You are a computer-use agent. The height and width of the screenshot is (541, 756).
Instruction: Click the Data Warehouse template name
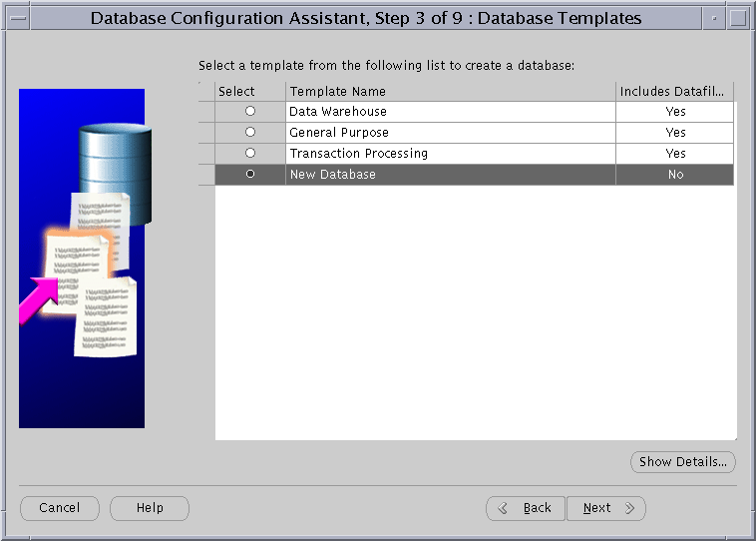[x=338, y=112]
